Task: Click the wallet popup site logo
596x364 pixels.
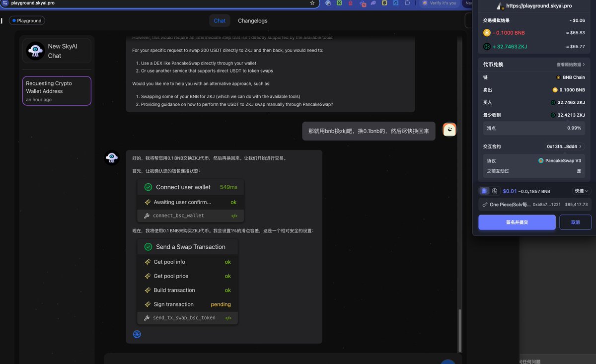Action: (x=500, y=6)
